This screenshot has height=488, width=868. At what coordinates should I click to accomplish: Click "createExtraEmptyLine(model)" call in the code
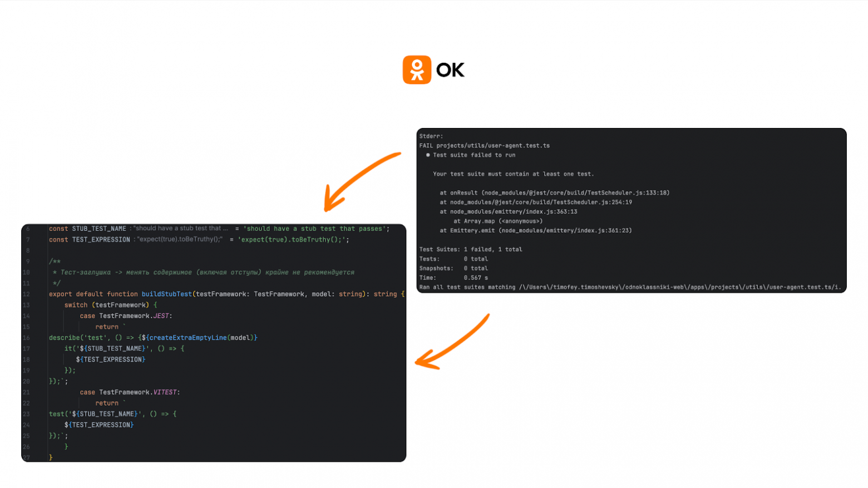pyautogui.click(x=201, y=338)
